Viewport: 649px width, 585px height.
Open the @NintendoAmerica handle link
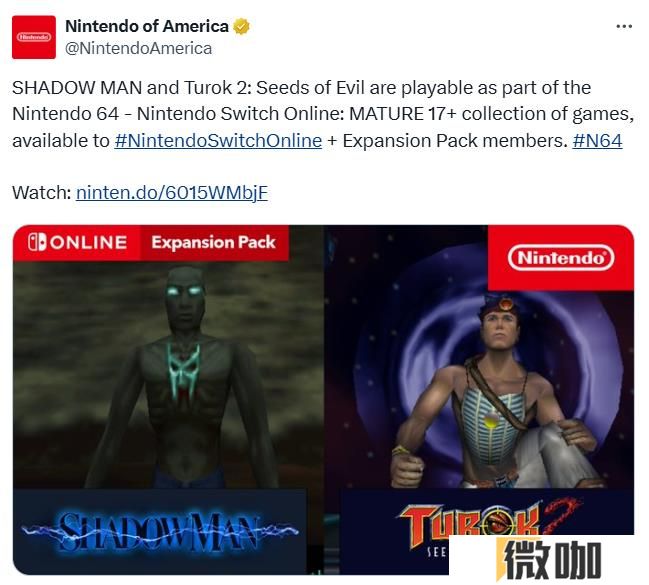[x=139, y=48]
